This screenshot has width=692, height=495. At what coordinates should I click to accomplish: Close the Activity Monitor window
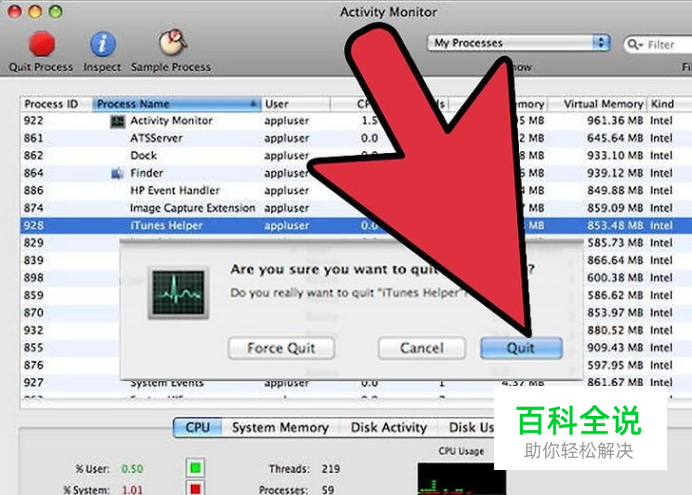pyautogui.click(x=15, y=11)
